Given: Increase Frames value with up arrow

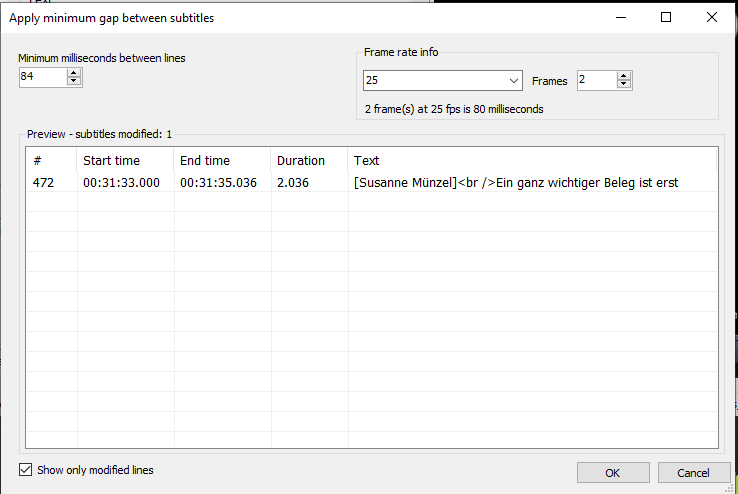Looking at the screenshot, I should pyautogui.click(x=624, y=76).
